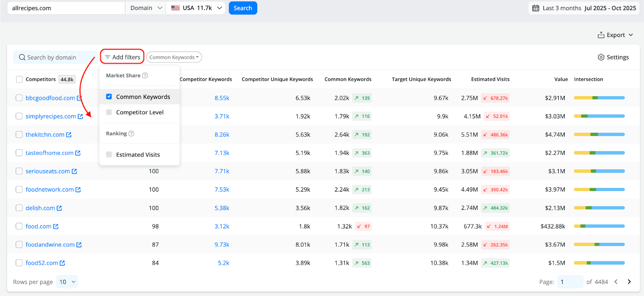Image resolution: width=644 pixels, height=296 pixels.
Task: Click the Search by domain field
Action: click(x=56, y=58)
